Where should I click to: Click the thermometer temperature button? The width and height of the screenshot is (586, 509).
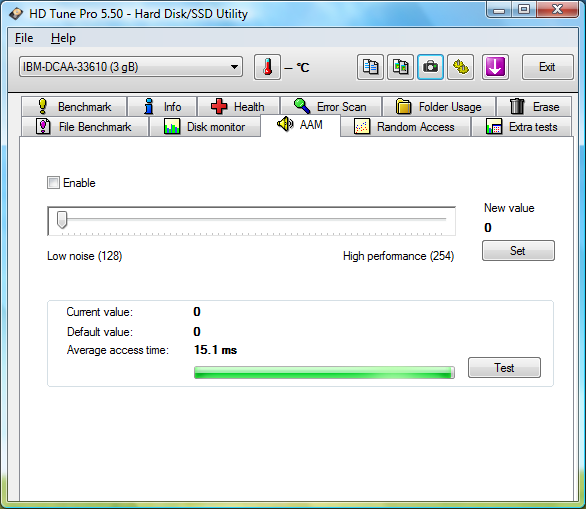pyautogui.click(x=267, y=67)
